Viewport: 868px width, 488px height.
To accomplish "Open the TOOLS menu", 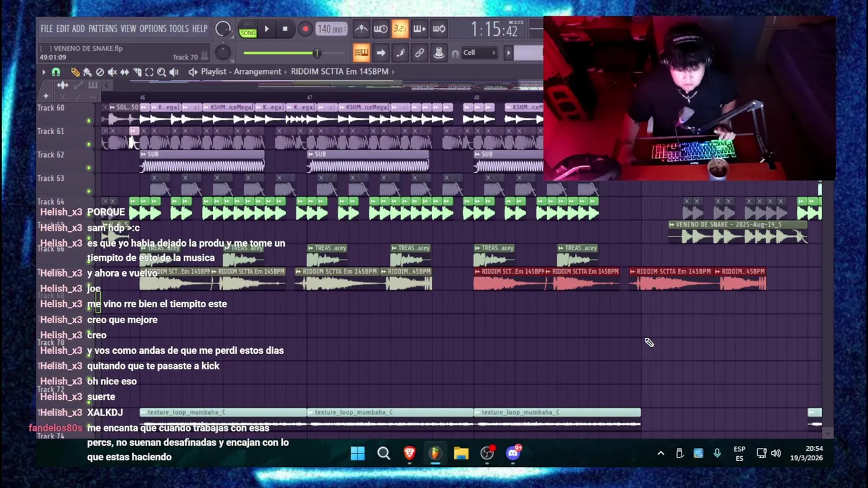I will coord(179,29).
